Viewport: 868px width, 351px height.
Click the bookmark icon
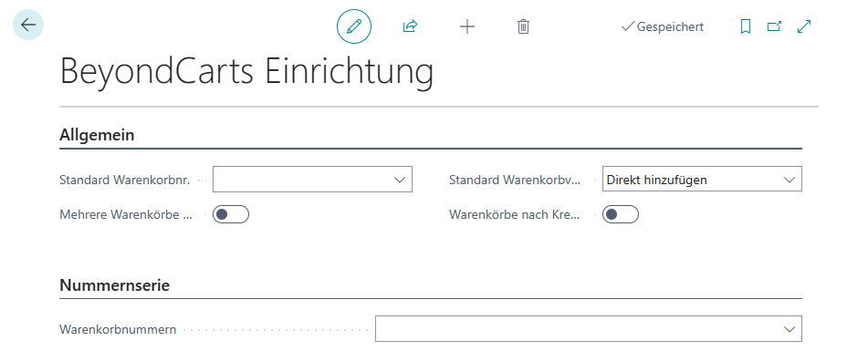click(x=745, y=26)
